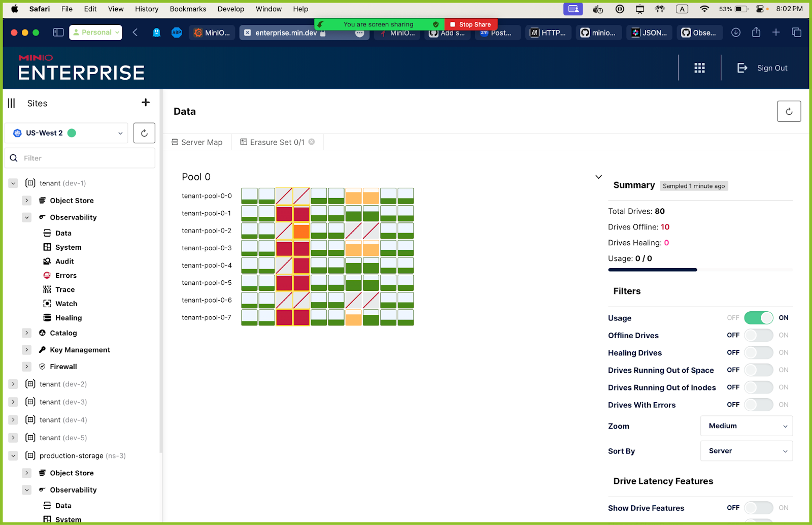Collapse the sidebar using Sites bars icon
812x525 pixels.
[12, 103]
